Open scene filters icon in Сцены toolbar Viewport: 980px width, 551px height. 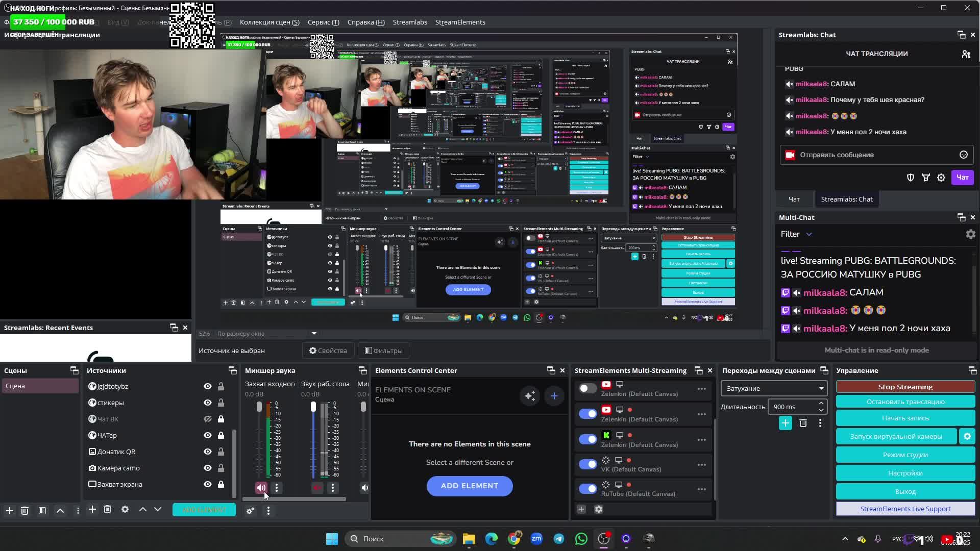click(42, 510)
